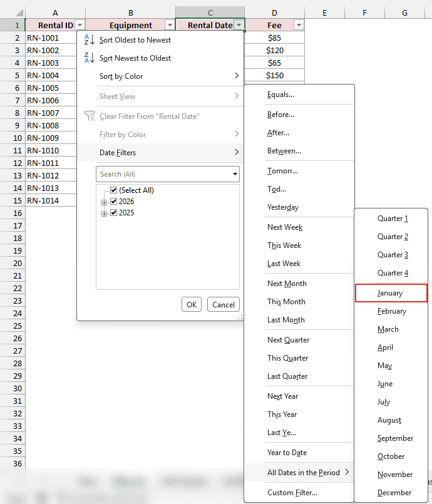Click Sort Oldest to Newest A-Z icon

(x=89, y=39)
